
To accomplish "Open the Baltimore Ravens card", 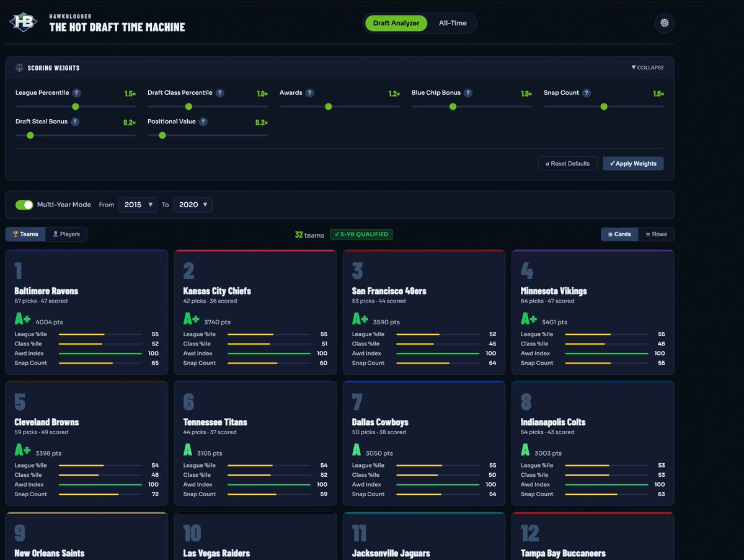I will tap(87, 312).
